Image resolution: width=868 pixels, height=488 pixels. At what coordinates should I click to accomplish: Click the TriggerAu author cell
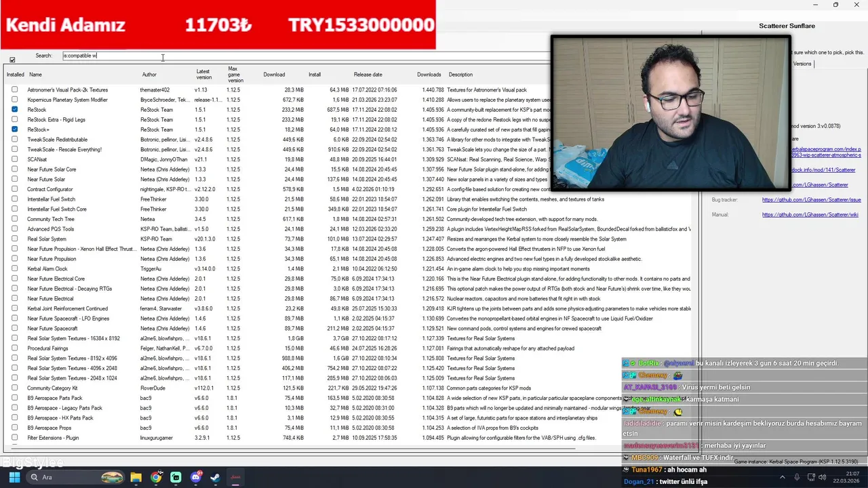(151, 268)
